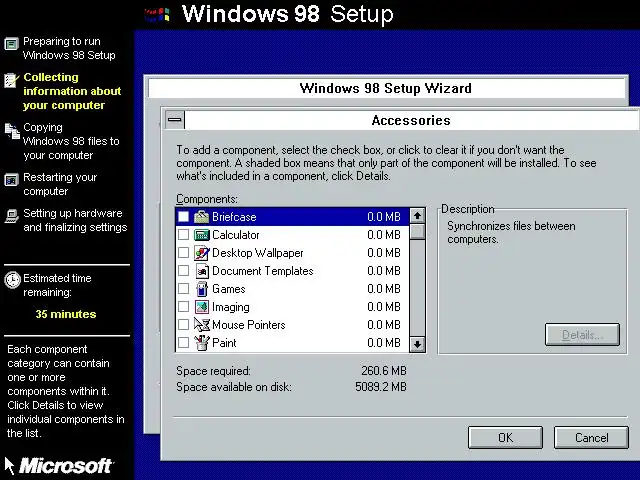The image size is (640, 480).
Task: Click the Restarting your computer step icon
Action: coord(11,180)
